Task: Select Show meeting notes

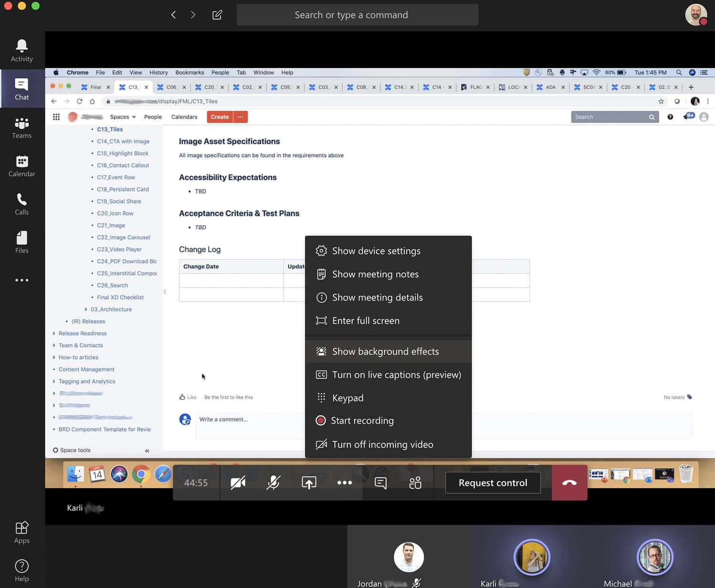Action: pyautogui.click(x=388, y=274)
